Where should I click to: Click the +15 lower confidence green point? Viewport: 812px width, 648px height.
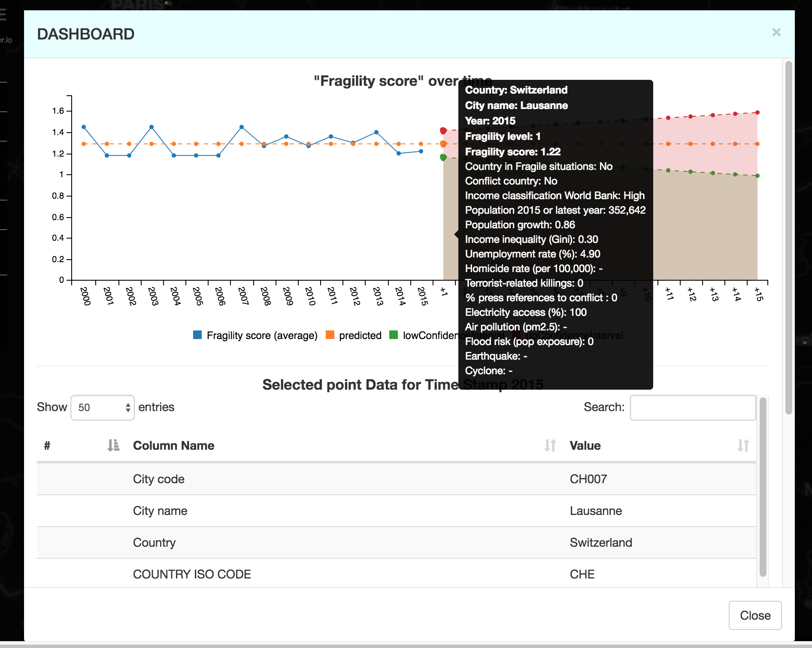coord(757,176)
